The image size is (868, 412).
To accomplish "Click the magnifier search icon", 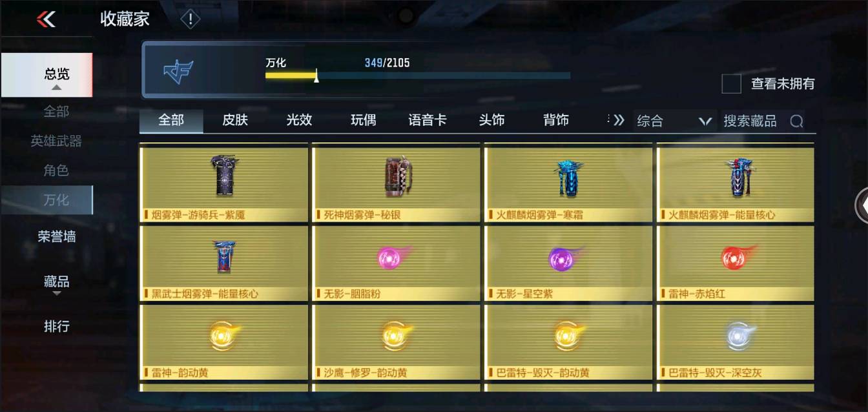I will point(796,121).
